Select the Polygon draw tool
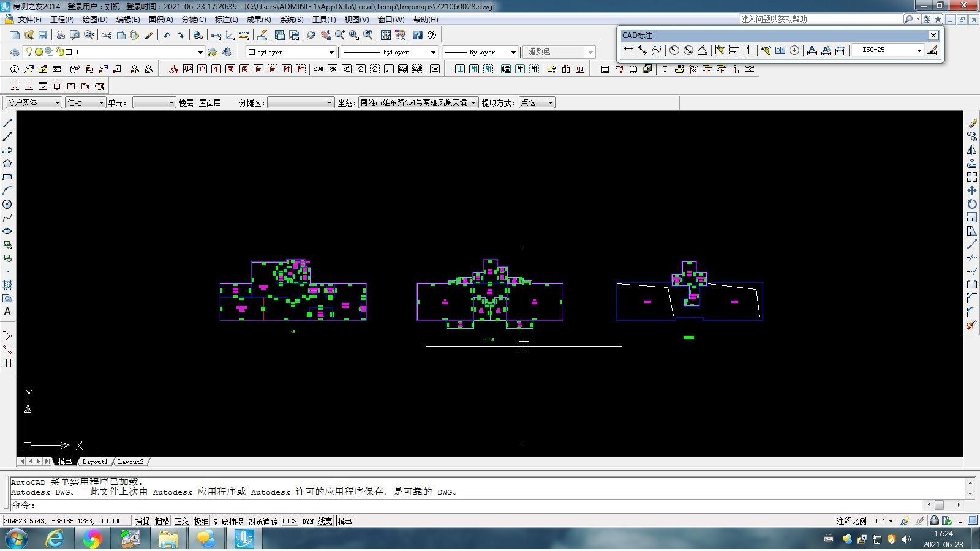Viewport: 980px width, 551px height. (x=7, y=163)
